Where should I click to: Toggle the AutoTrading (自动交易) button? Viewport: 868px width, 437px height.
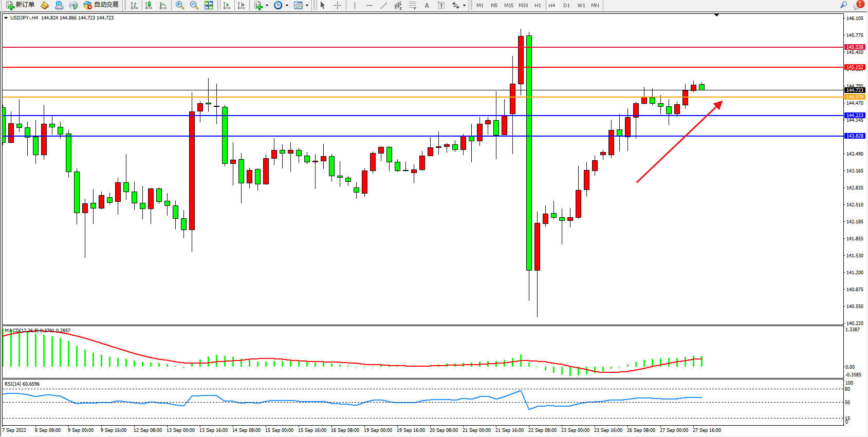coord(101,5)
